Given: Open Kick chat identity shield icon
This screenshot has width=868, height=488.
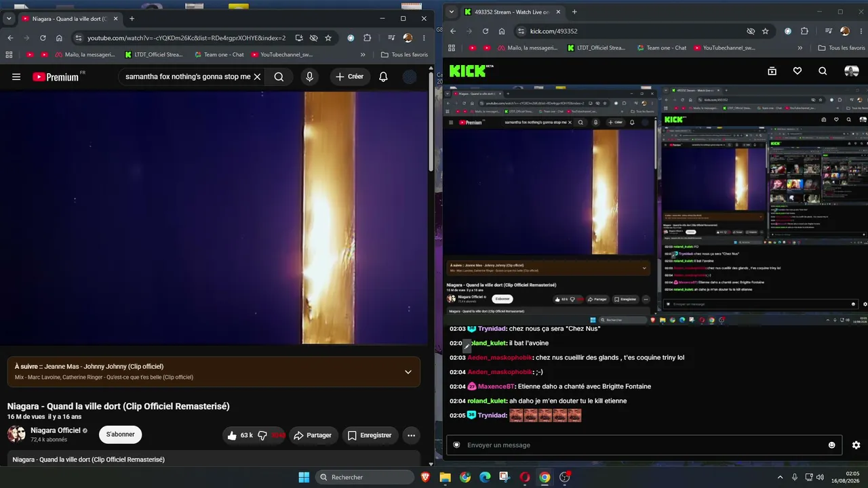Looking at the screenshot, I should pyautogui.click(x=456, y=445).
